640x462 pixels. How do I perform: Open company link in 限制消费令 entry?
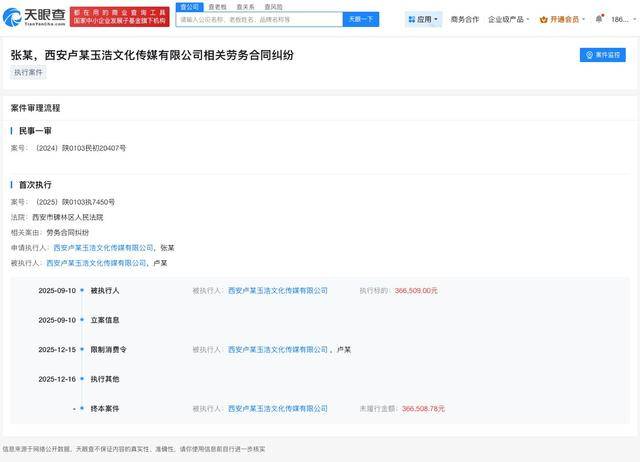tap(278, 350)
